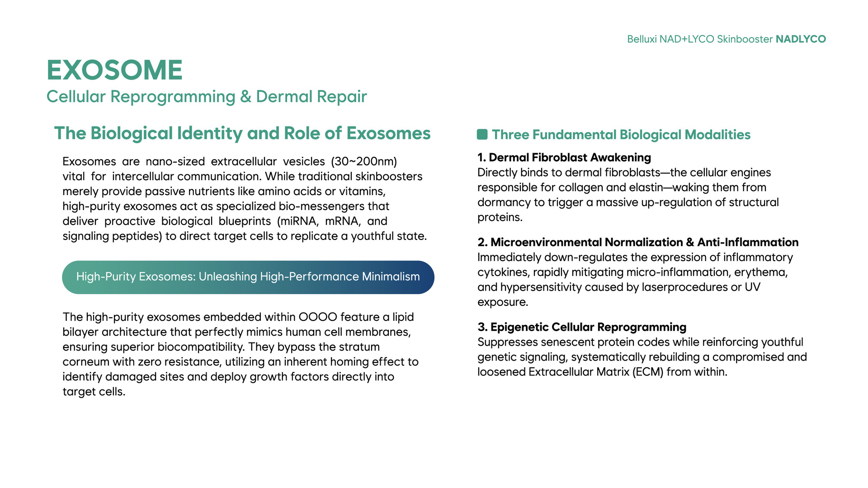
Task: Click the line mentioning miRNA, mRNA, and
Action: point(225,221)
